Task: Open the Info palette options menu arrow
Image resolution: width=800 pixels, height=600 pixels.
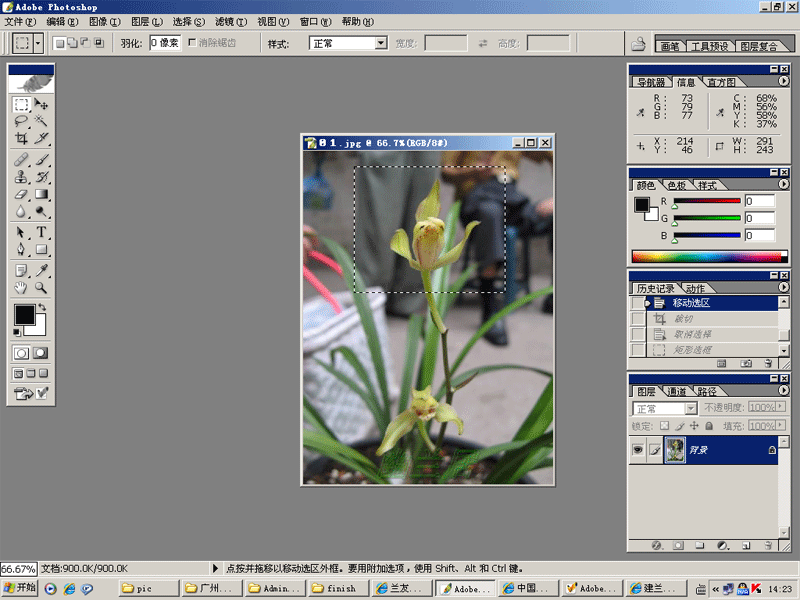Action: point(784,81)
